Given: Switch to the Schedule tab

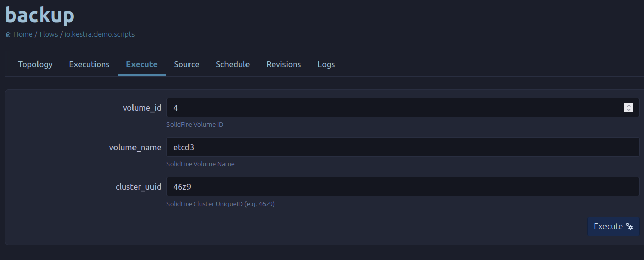Looking at the screenshot, I should (233, 64).
